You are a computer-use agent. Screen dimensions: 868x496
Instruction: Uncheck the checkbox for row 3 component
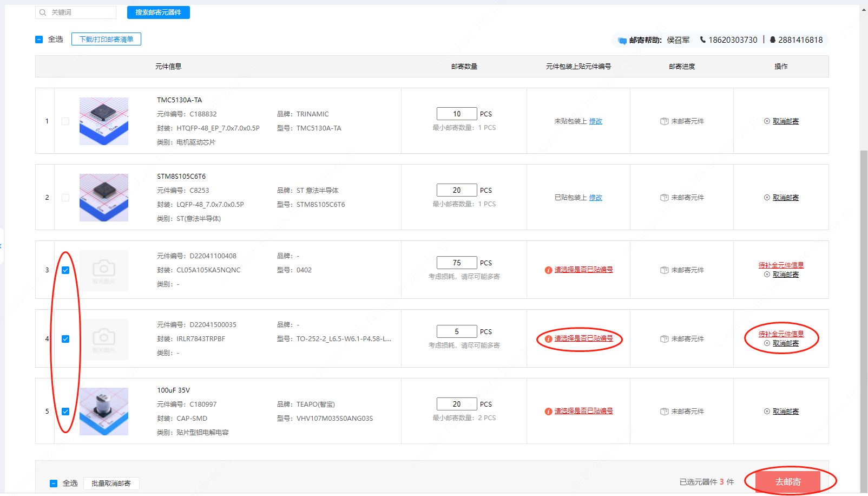coord(65,270)
